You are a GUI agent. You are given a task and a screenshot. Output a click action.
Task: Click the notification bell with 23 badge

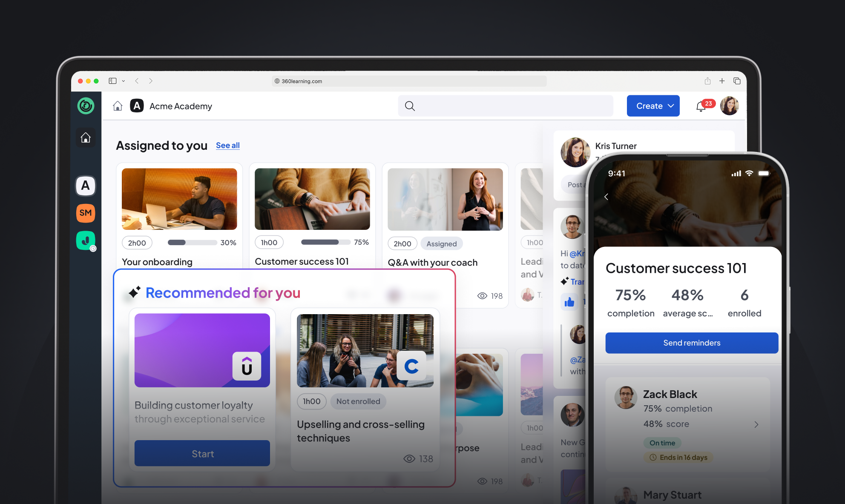pyautogui.click(x=701, y=106)
